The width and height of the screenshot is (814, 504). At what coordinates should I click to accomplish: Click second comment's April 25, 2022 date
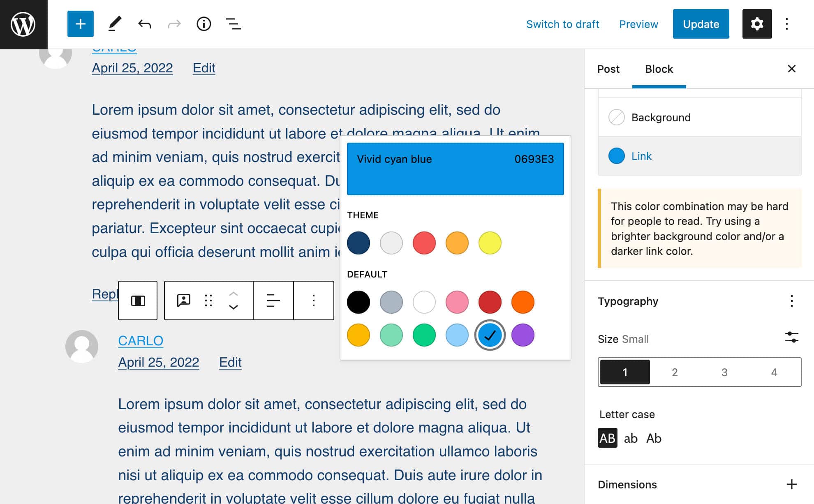158,362
